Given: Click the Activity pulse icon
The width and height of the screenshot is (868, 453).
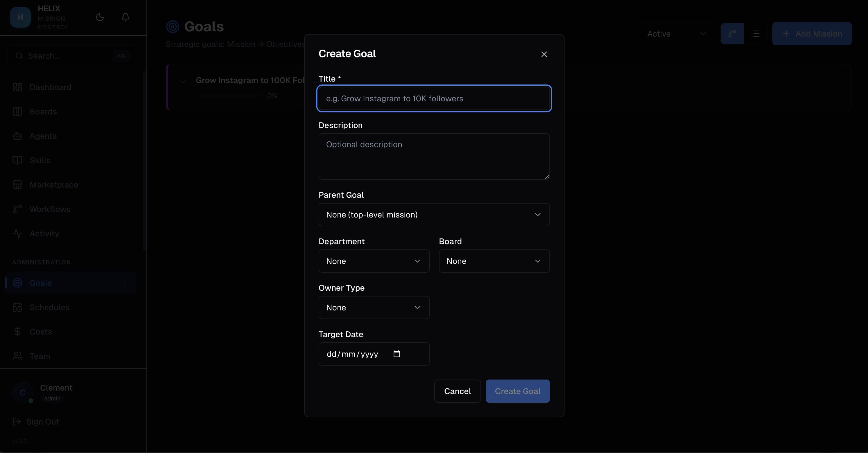Looking at the screenshot, I should [17, 233].
